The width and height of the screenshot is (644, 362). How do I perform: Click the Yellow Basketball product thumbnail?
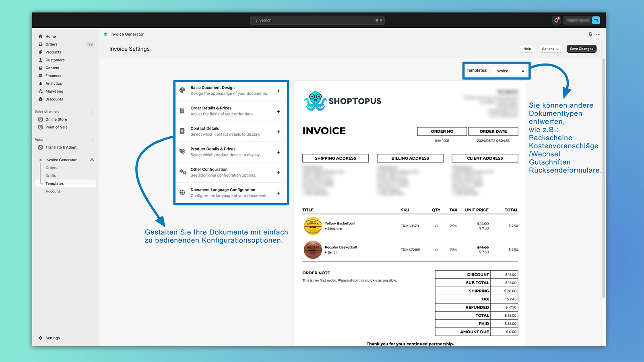313,226
